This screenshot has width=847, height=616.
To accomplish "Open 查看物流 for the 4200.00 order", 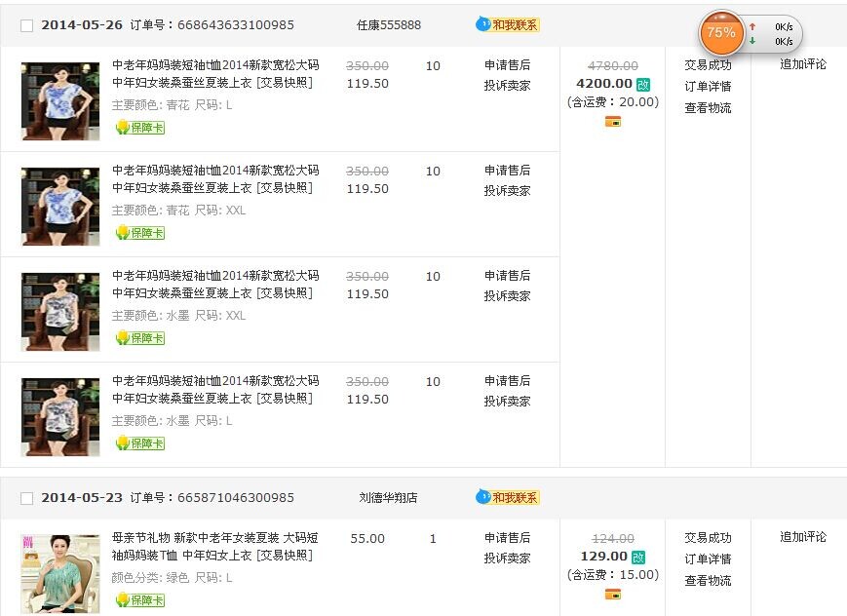I will (x=709, y=108).
